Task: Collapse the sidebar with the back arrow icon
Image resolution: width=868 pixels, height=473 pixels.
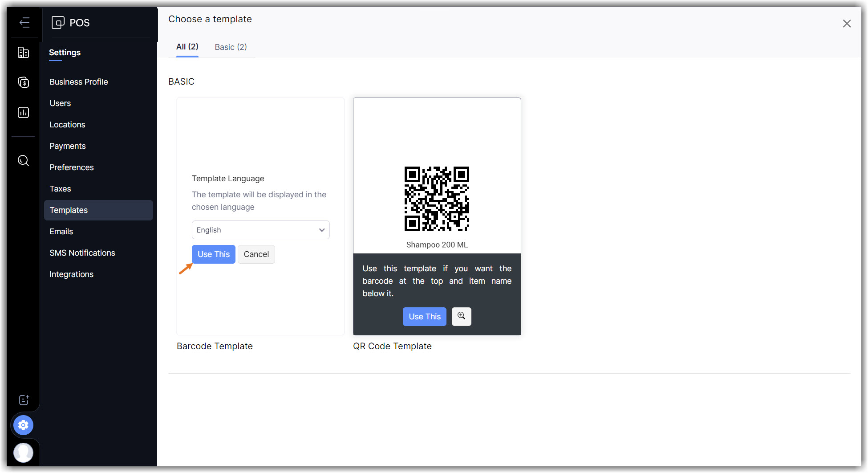Action: [24, 22]
